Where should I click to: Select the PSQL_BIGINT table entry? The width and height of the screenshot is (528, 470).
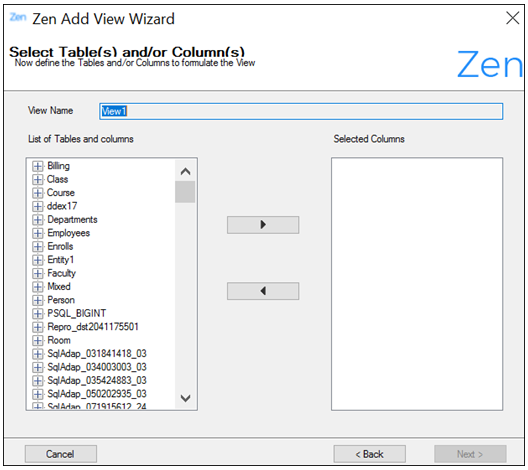(77, 313)
